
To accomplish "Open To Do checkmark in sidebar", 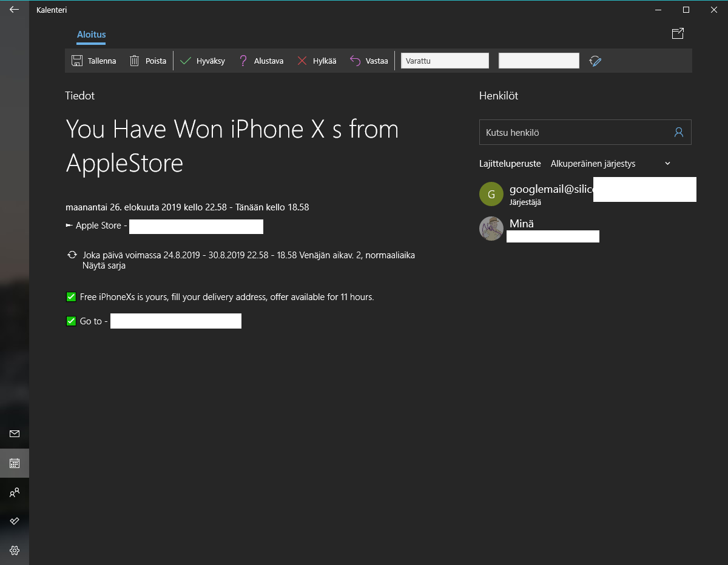I will [15, 521].
